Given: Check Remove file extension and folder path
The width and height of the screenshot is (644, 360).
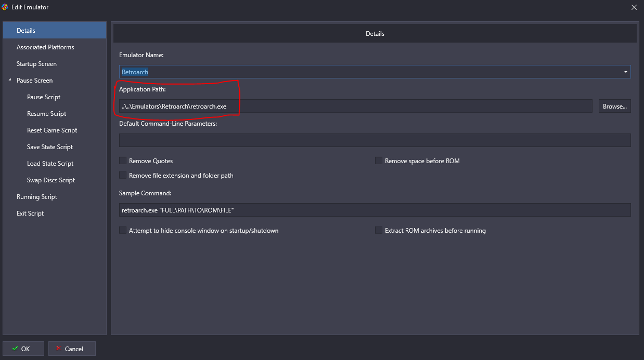Looking at the screenshot, I should tap(123, 176).
